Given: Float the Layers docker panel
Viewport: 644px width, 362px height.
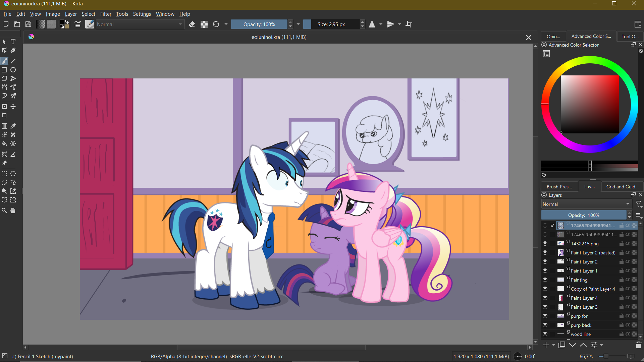Looking at the screenshot, I should pyautogui.click(x=633, y=195).
